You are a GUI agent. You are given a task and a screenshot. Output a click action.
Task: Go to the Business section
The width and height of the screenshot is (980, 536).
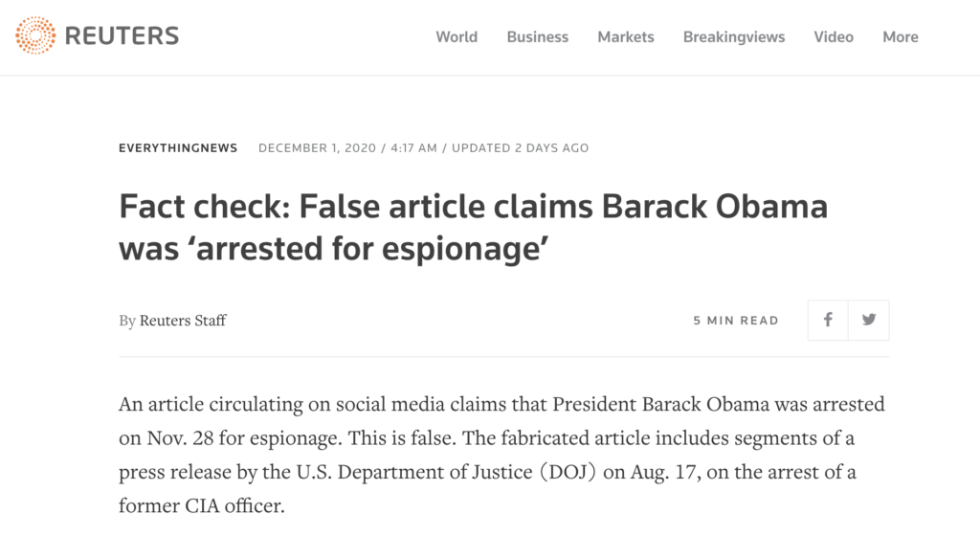coord(537,37)
